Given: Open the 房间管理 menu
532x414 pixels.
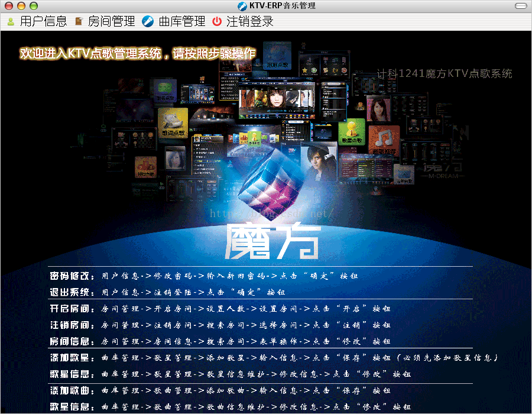Looking at the screenshot, I should coord(111,21).
